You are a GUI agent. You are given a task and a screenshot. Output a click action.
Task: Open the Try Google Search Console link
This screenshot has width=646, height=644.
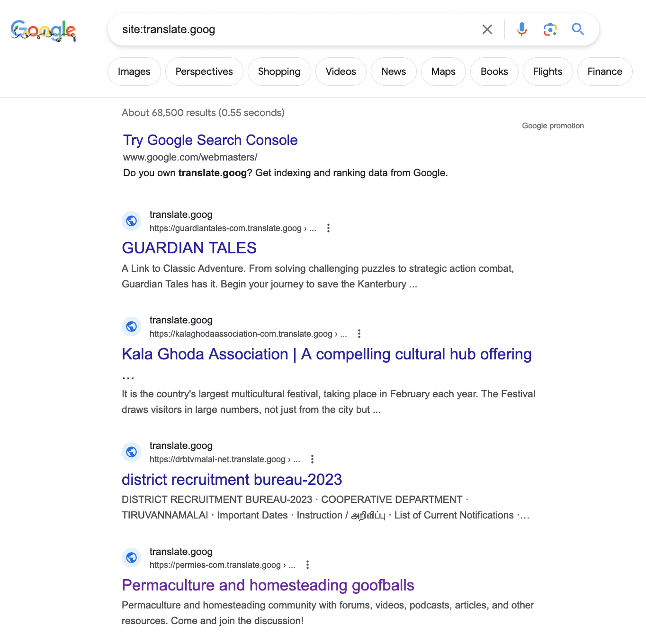210,140
